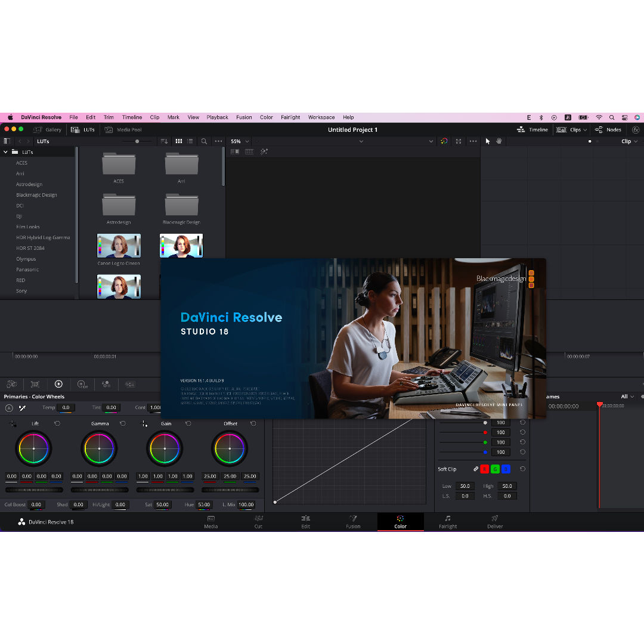Open macOS Spotlight search
This screenshot has height=644, width=644.
click(612, 117)
